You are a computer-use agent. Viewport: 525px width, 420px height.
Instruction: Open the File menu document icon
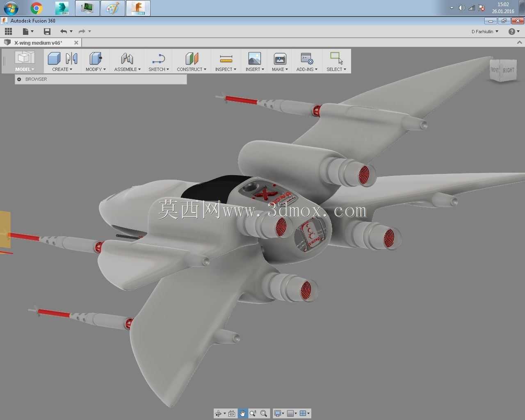(x=25, y=31)
